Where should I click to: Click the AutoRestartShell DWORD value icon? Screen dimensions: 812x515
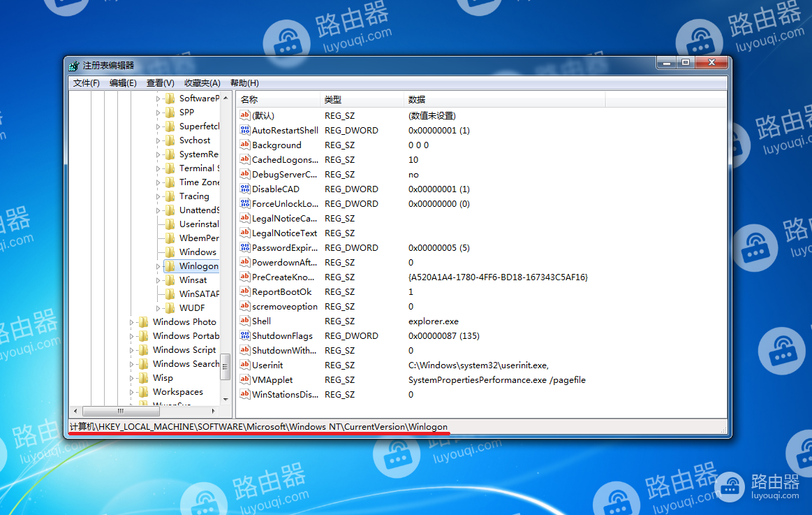tap(245, 130)
